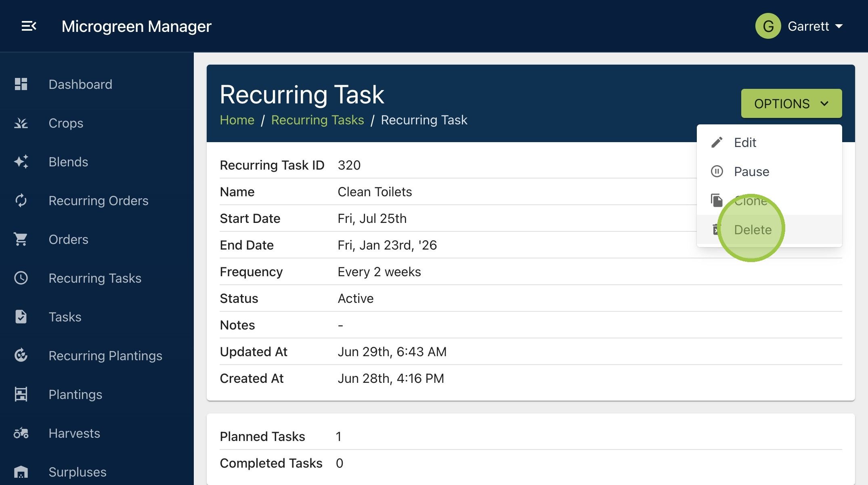This screenshot has width=868, height=485.
Task: Collapse sidebar with hamburger menu icon
Action: pos(29,26)
